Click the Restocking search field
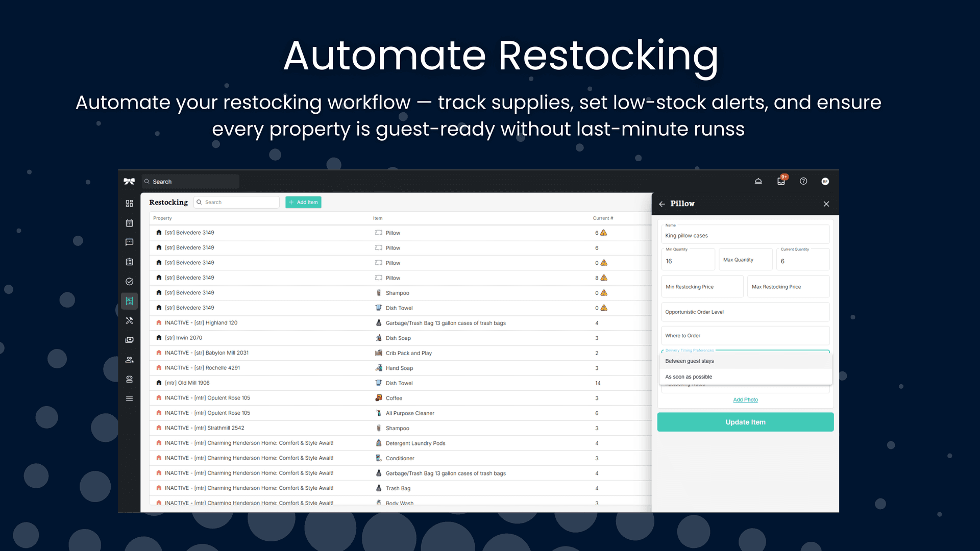Image resolution: width=980 pixels, height=551 pixels. tap(236, 202)
